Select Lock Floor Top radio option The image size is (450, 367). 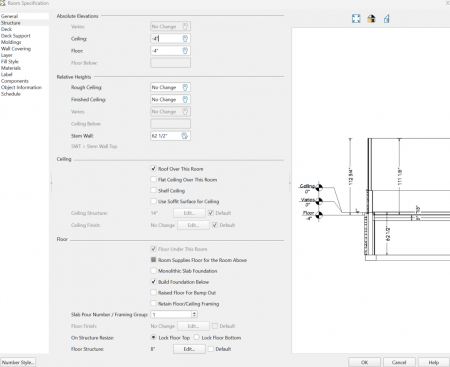coord(153,337)
